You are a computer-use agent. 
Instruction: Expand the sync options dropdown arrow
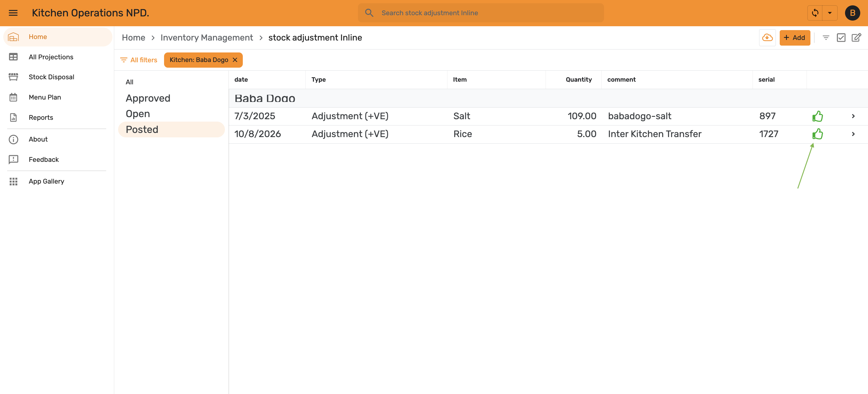830,13
